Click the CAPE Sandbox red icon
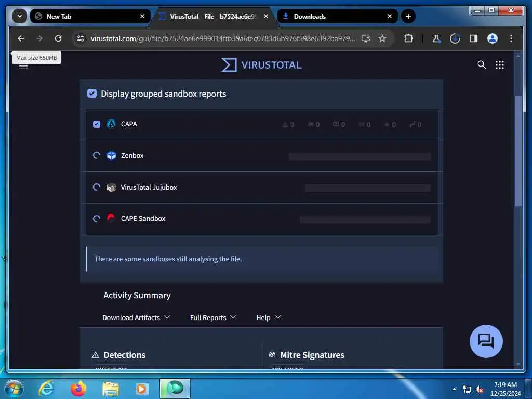This screenshot has width=532, height=399. [111, 218]
